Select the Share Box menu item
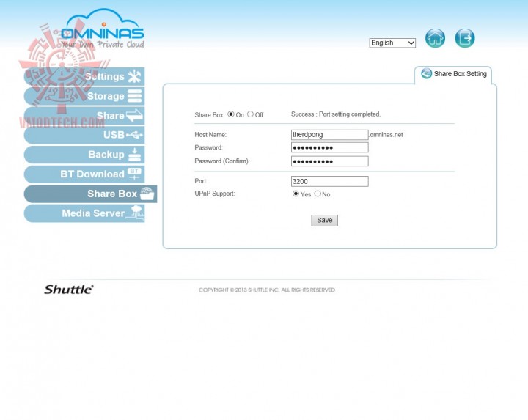Viewport: 528px width, 420px height. 90,194
